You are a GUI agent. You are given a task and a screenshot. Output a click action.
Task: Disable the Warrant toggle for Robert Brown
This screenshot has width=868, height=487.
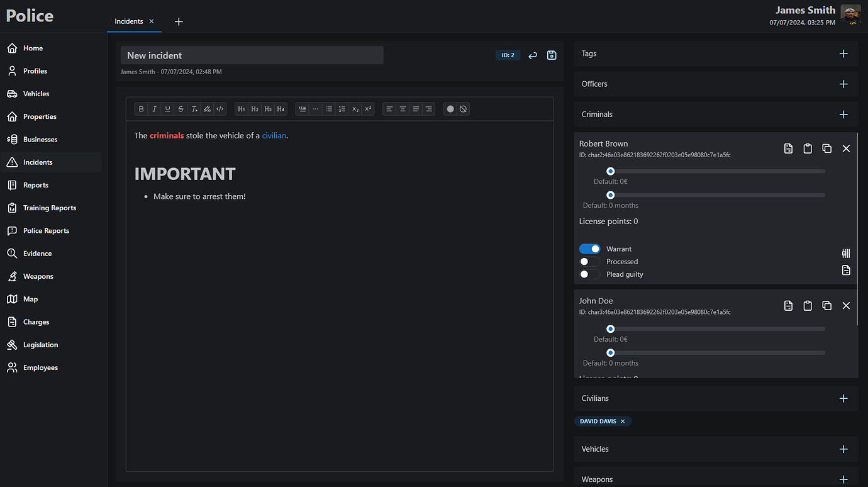click(x=589, y=249)
